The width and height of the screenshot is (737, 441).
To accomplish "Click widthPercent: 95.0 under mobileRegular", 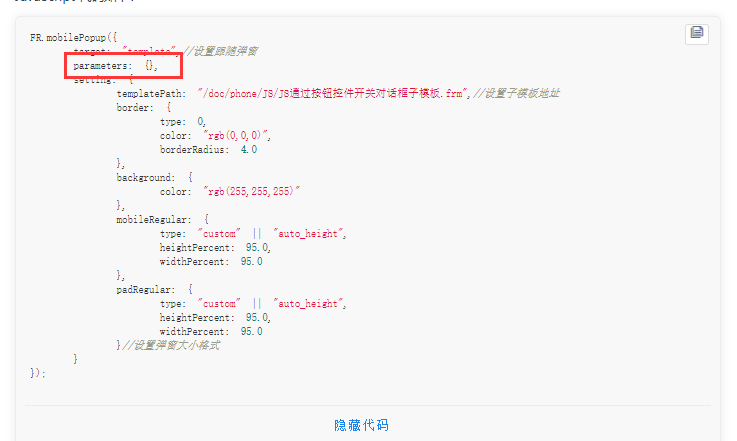I will click(211, 261).
